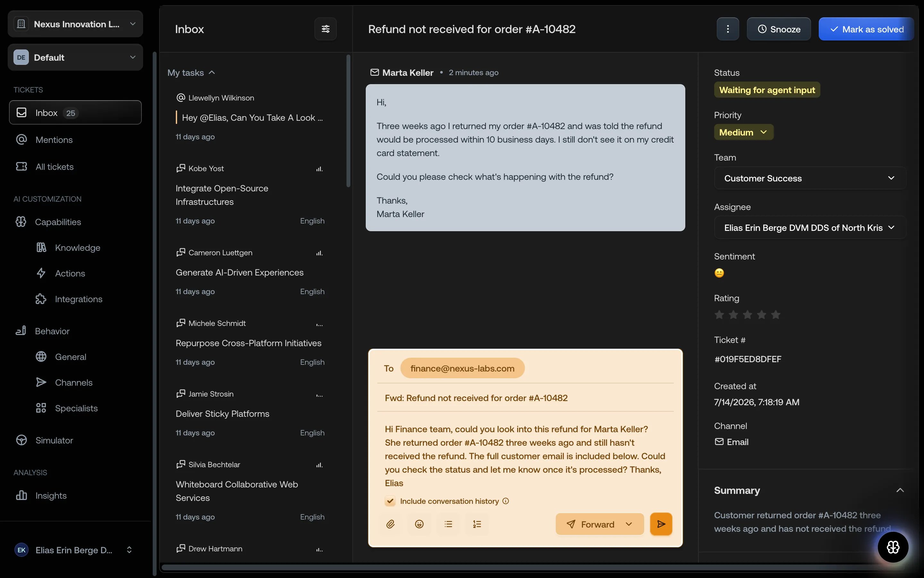Click the neutral sentiment emoji
This screenshot has height=578, width=924.
(719, 273)
